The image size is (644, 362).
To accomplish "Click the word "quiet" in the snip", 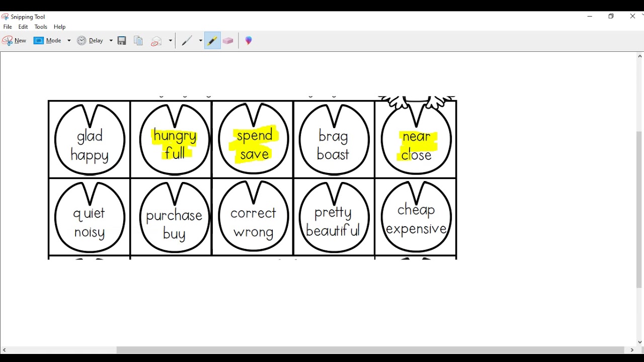I will pyautogui.click(x=89, y=214).
